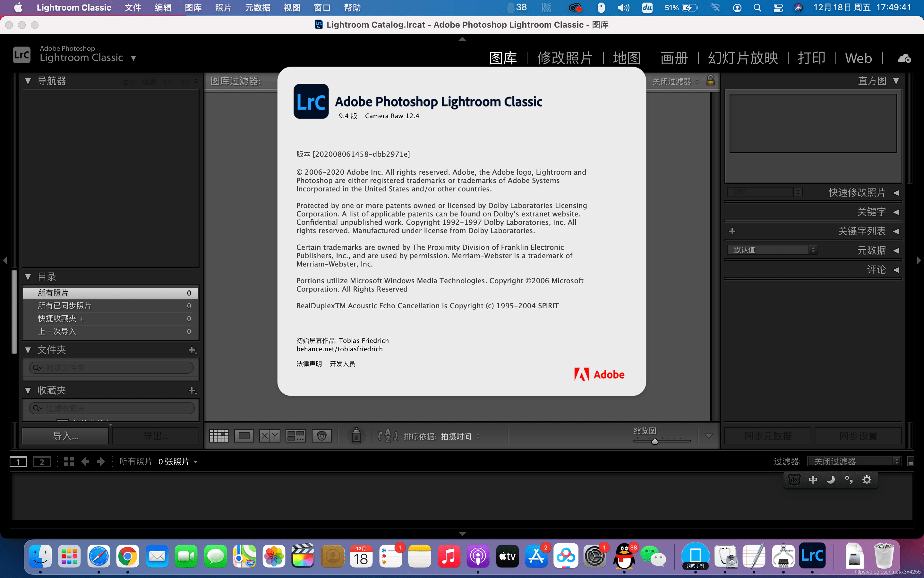Collapse the 导航器 panel
This screenshot has height=578, width=924.
click(x=28, y=81)
